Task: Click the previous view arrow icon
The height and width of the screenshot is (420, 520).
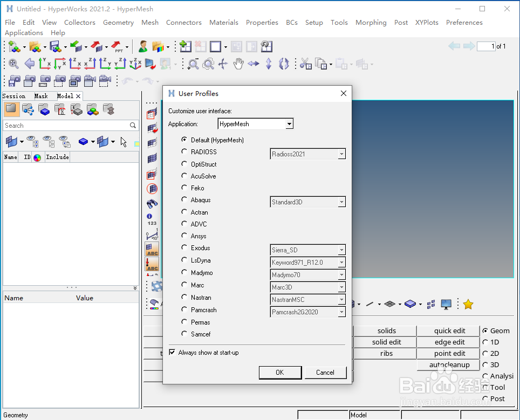Action: (30, 63)
